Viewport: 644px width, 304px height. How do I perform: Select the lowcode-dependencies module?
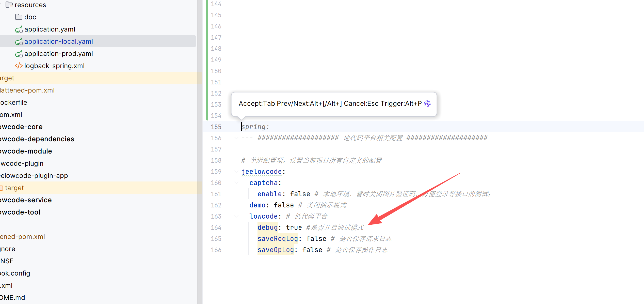click(37, 139)
